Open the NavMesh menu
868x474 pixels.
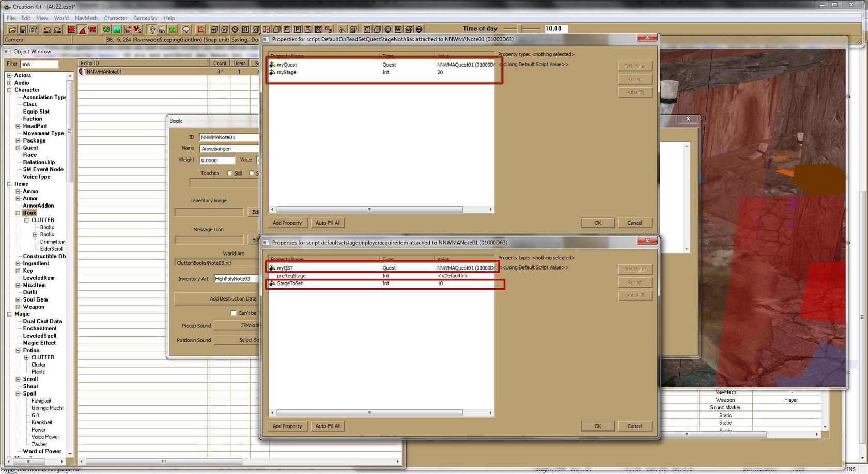coord(86,18)
